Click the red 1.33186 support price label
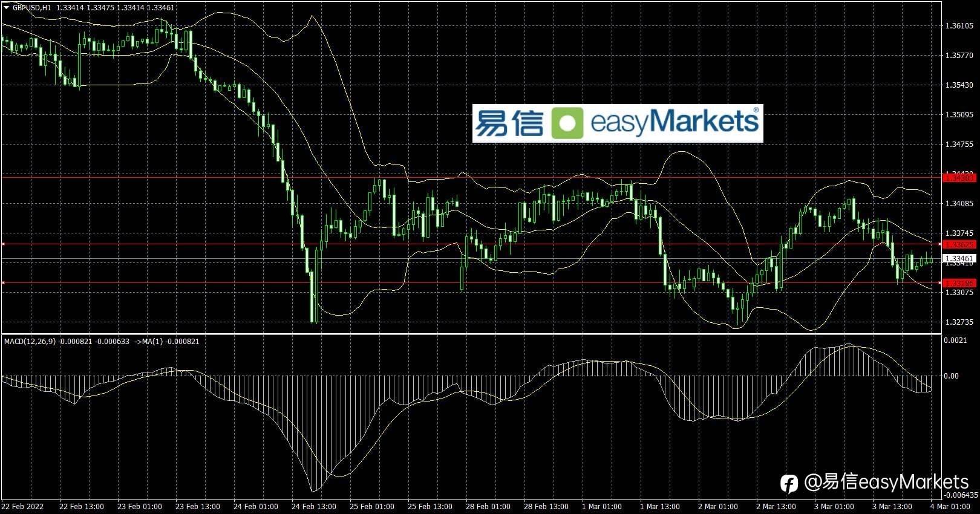The width and height of the screenshot is (980, 514). click(x=959, y=283)
